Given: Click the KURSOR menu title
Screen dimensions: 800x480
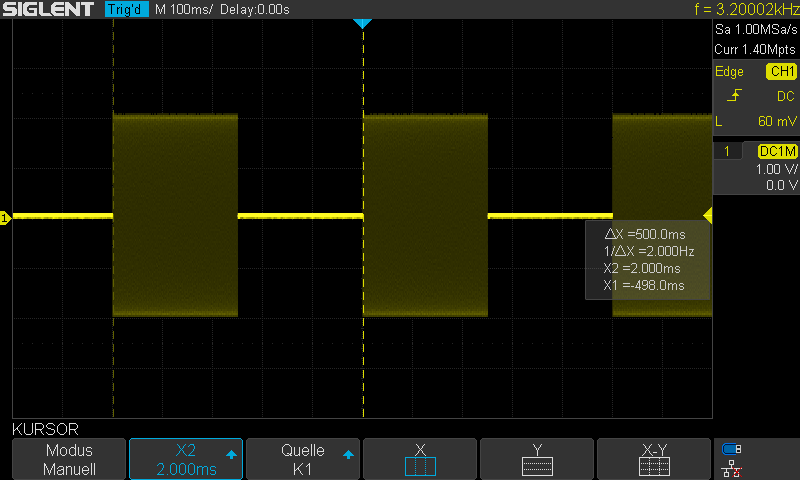Looking at the screenshot, I should (45, 429).
